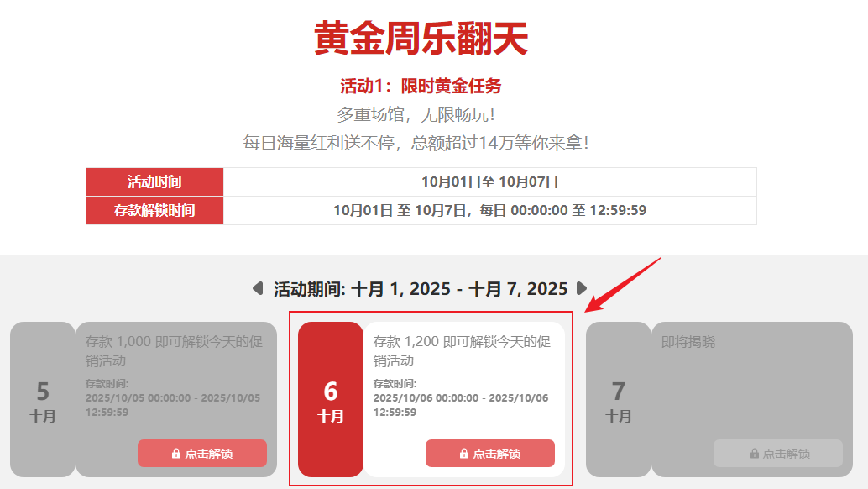
Task: Click the lock icon on October 5 button
Action: point(176,454)
